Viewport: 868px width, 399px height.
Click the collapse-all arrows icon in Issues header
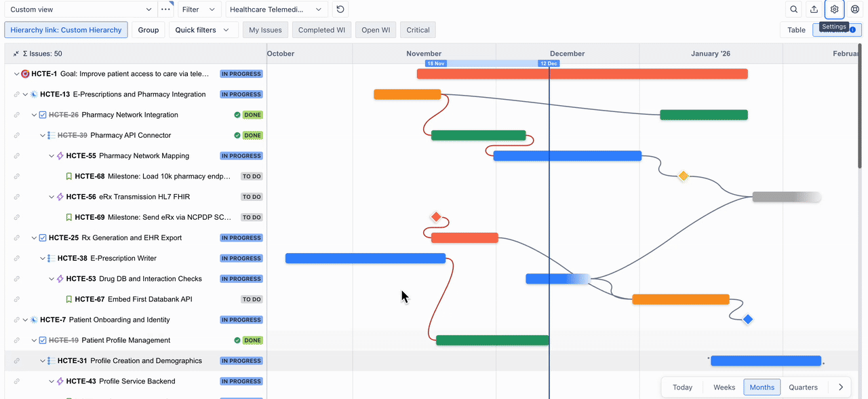pyautogui.click(x=15, y=53)
